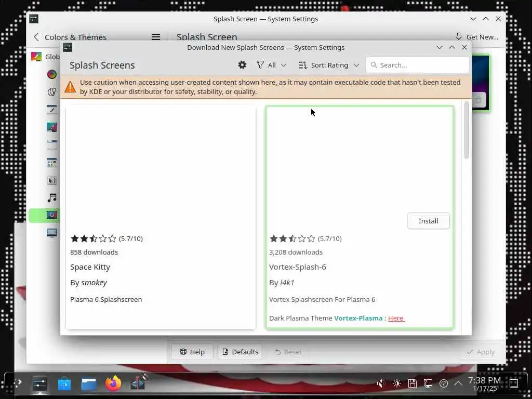Open the muted volume tray icon
The image size is (532, 399).
click(381, 383)
